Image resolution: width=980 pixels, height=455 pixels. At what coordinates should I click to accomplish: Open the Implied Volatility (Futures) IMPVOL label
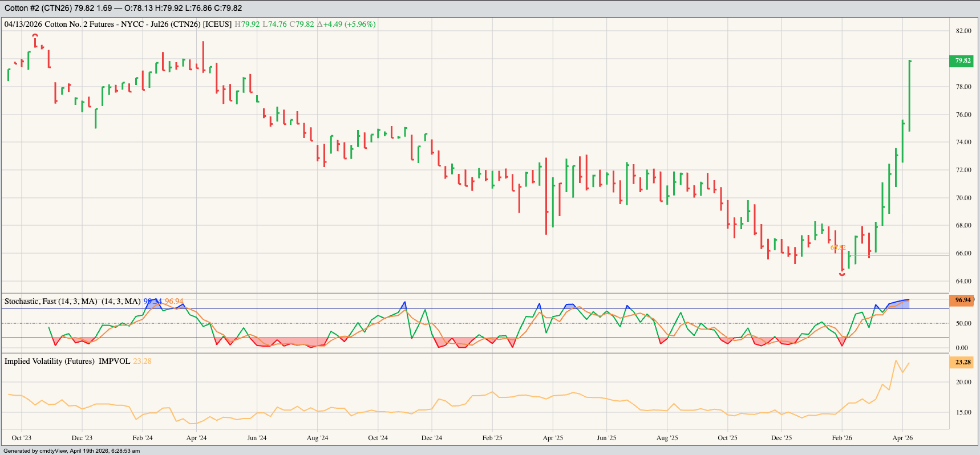point(67,361)
